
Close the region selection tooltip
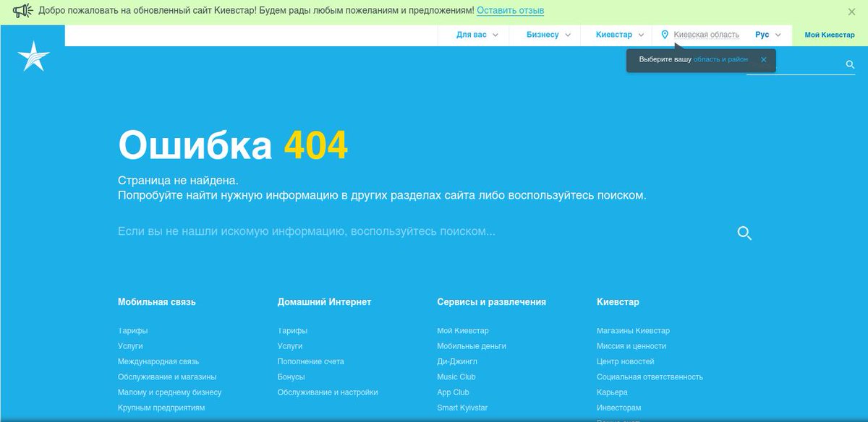763,60
